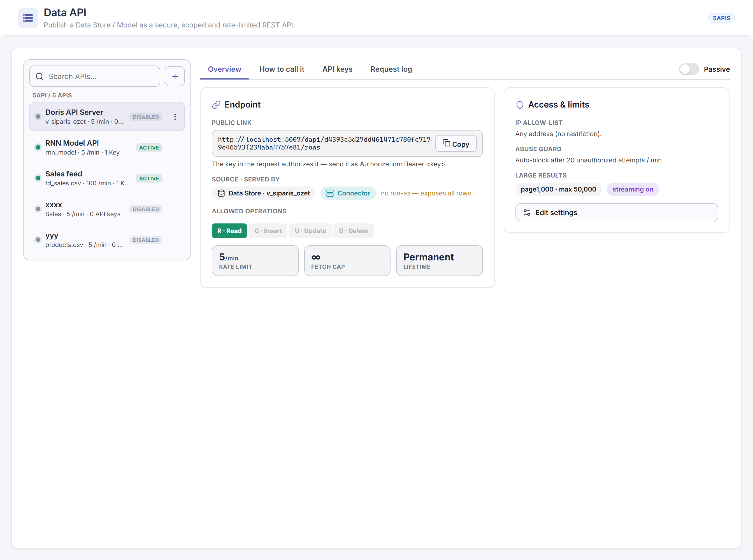Click the copy icon beside Copy

(x=446, y=143)
